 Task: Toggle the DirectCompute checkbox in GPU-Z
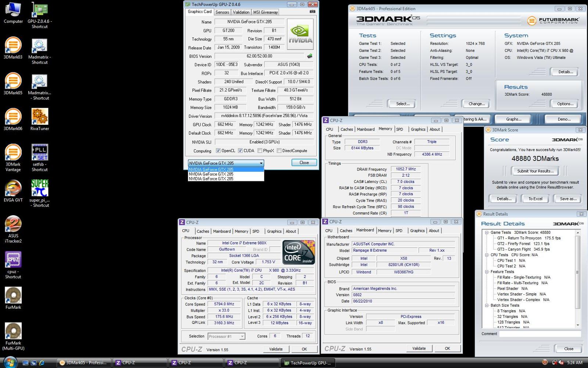point(279,151)
